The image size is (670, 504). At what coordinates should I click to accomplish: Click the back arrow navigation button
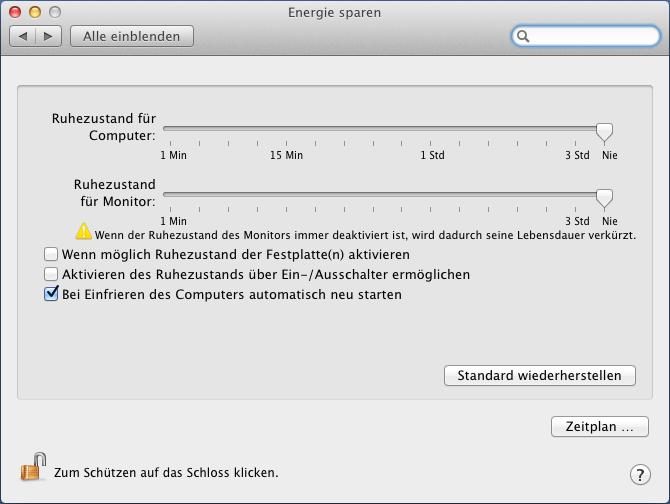(23, 36)
